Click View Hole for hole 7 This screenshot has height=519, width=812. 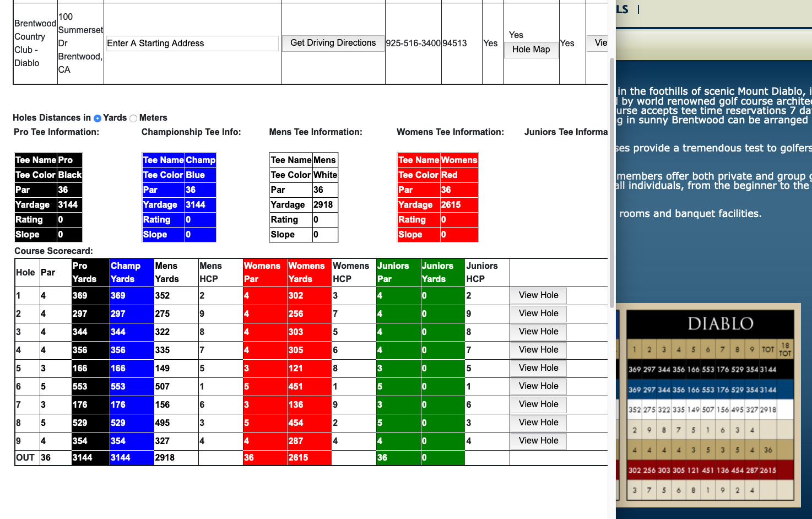[x=538, y=404]
